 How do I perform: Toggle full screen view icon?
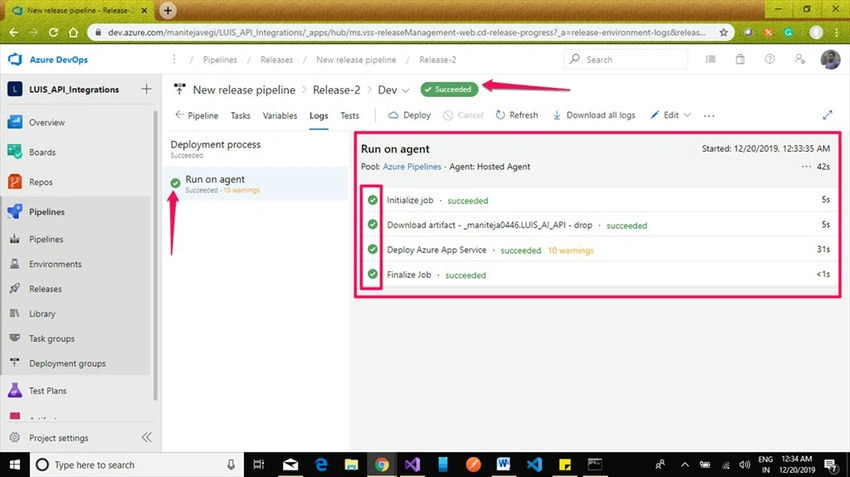click(x=827, y=115)
